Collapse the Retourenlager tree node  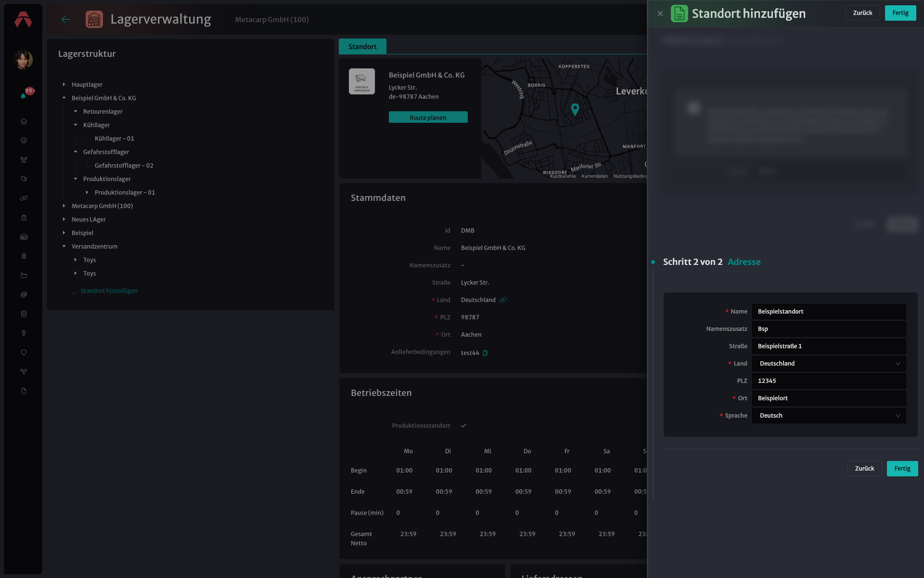pyautogui.click(x=76, y=112)
